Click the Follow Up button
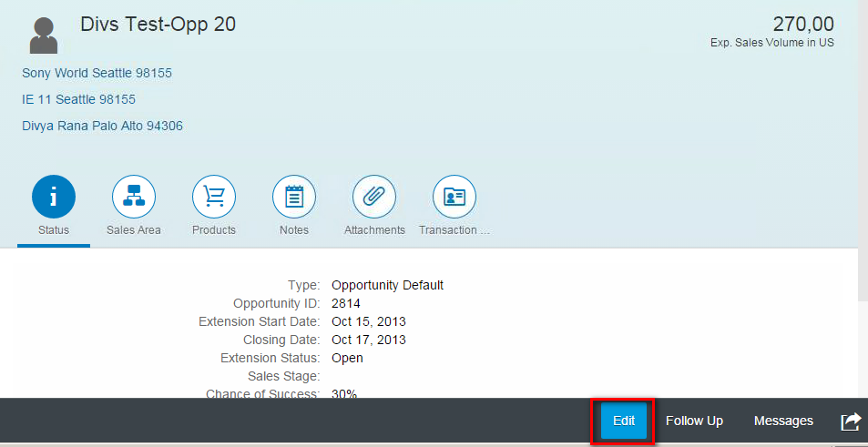Viewport: 868px width, 447px height. pyautogui.click(x=694, y=421)
